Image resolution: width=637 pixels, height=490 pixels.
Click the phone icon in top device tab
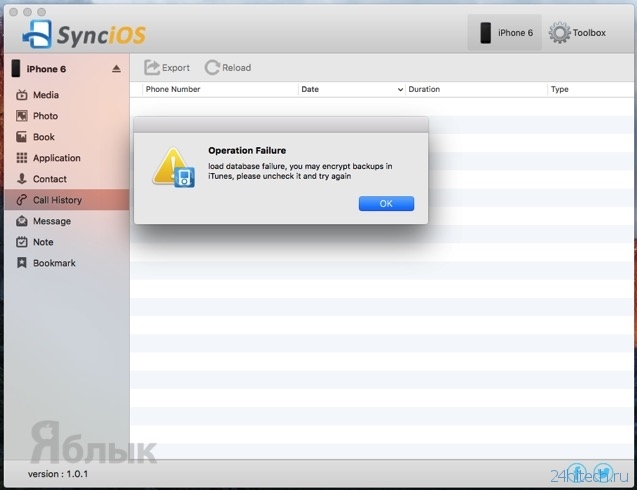(485, 33)
